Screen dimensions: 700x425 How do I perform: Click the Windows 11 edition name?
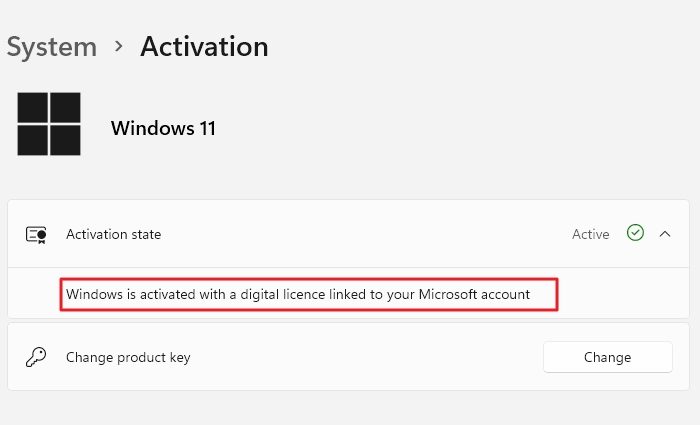point(163,128)
